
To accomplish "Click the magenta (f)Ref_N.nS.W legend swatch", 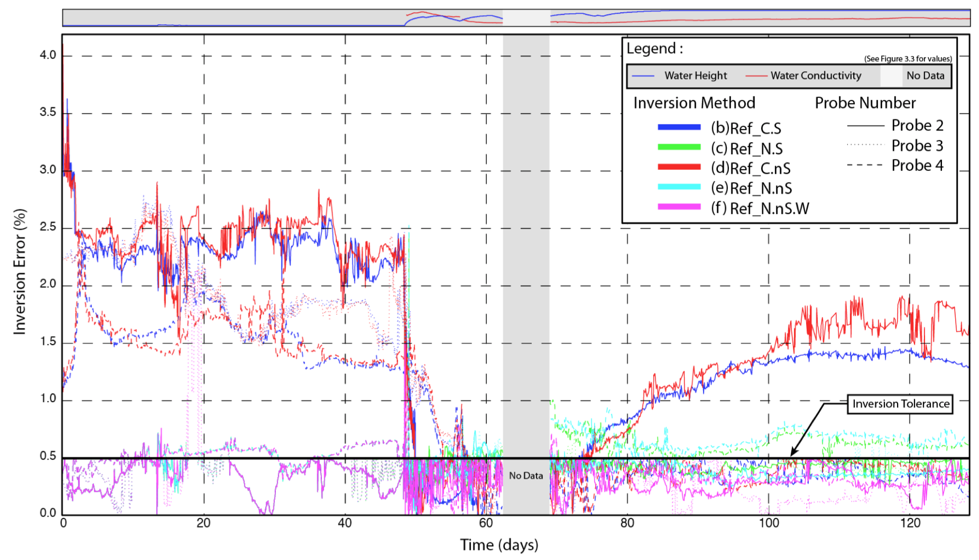I will pyautogui.click(x=679, y=207).
